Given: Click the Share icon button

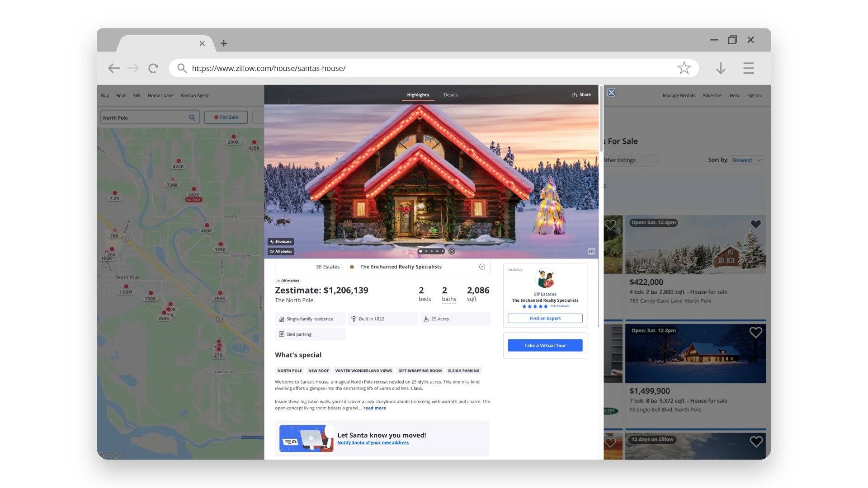Looking at the screenshot, I should click(x=581, y=95).
